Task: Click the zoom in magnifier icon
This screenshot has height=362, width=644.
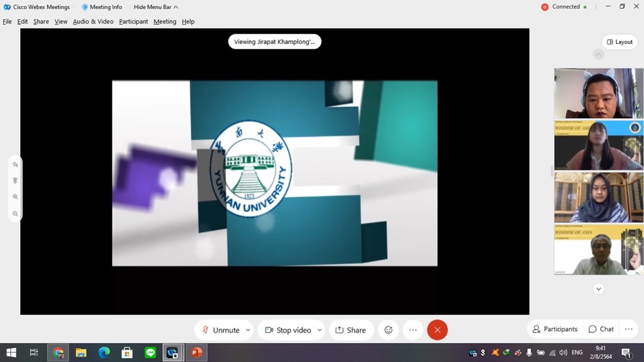Action: click(15, 197)
